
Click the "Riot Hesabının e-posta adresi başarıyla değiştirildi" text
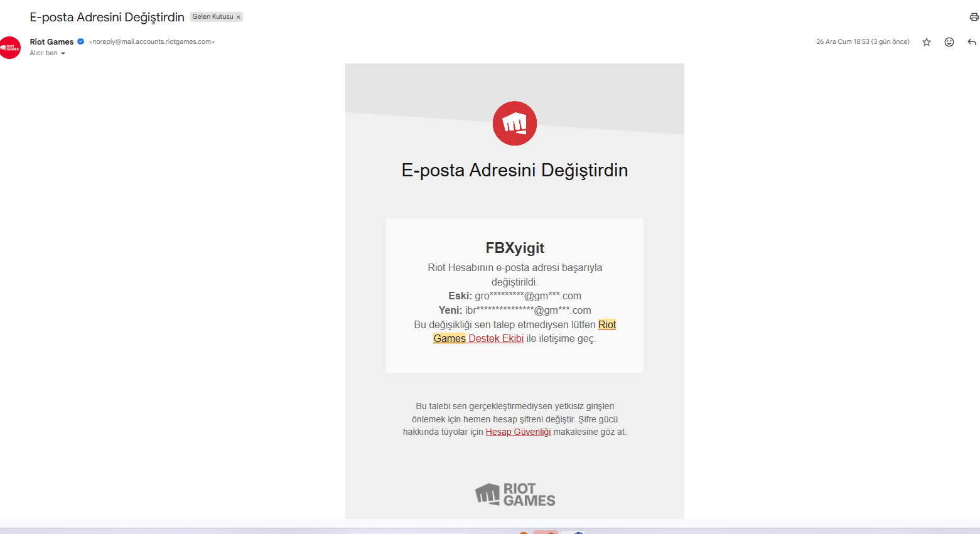click(515, 275)
